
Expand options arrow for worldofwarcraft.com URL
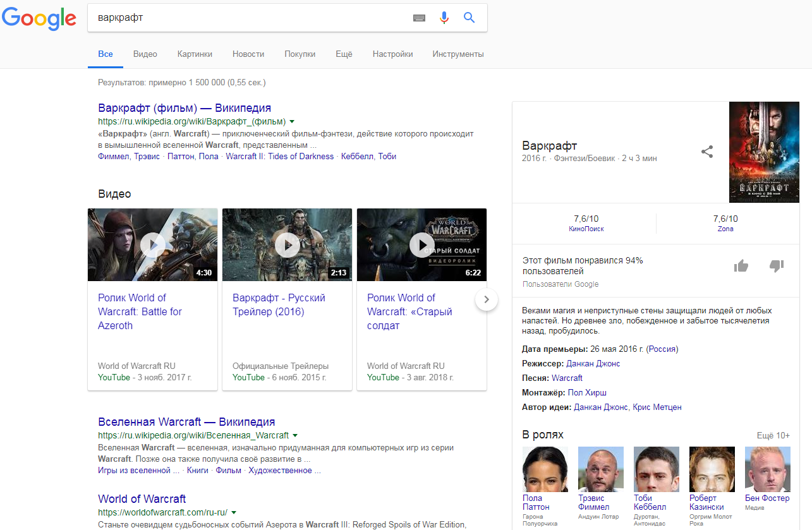[233, 512]
